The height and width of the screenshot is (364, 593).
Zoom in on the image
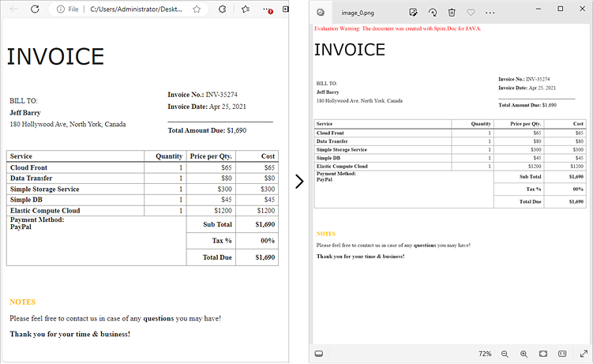point(524,354)
